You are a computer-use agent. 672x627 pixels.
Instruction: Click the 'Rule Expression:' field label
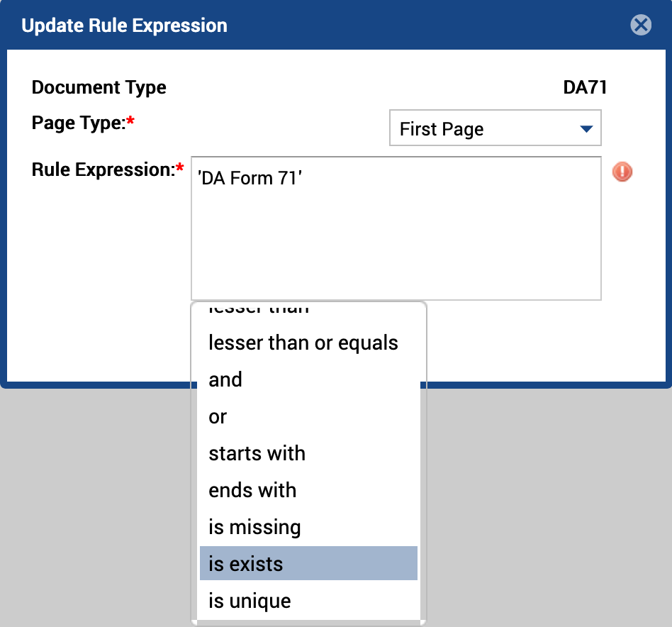pyautogui.click(x=108, y=170)
